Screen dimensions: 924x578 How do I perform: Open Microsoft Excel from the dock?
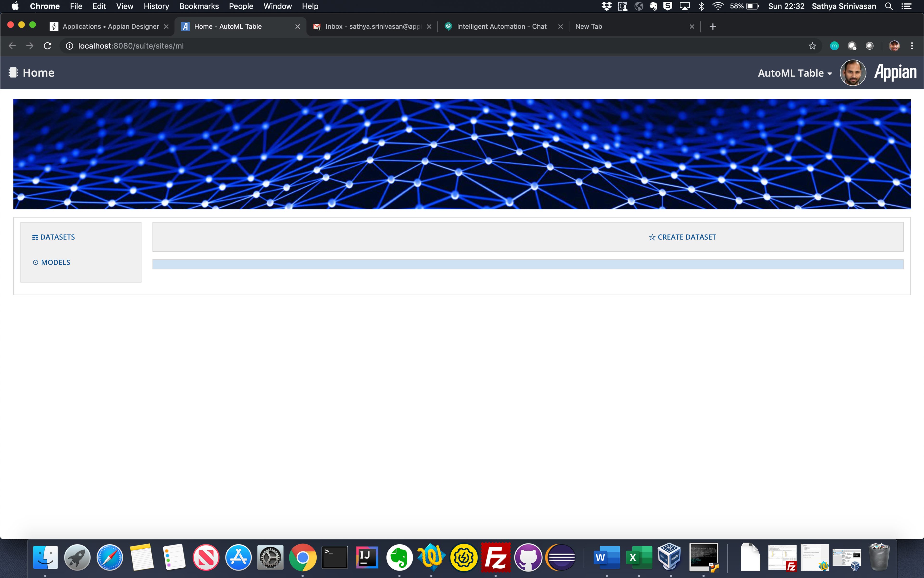tap(639, 557)
